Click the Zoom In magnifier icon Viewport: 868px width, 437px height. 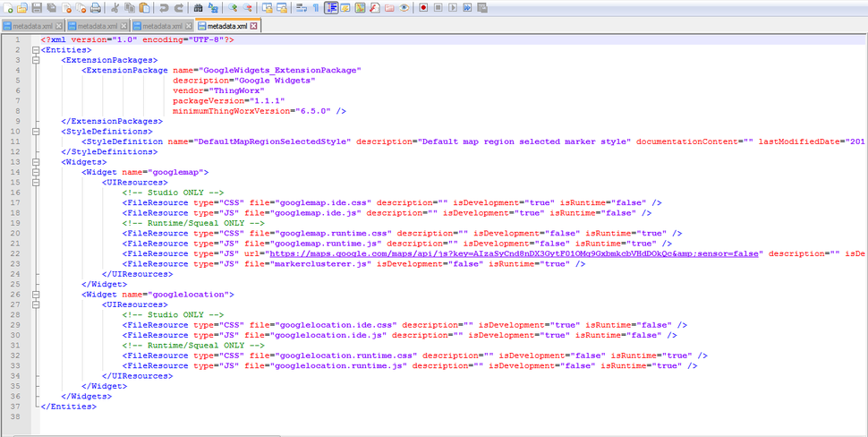coord(233,8)
